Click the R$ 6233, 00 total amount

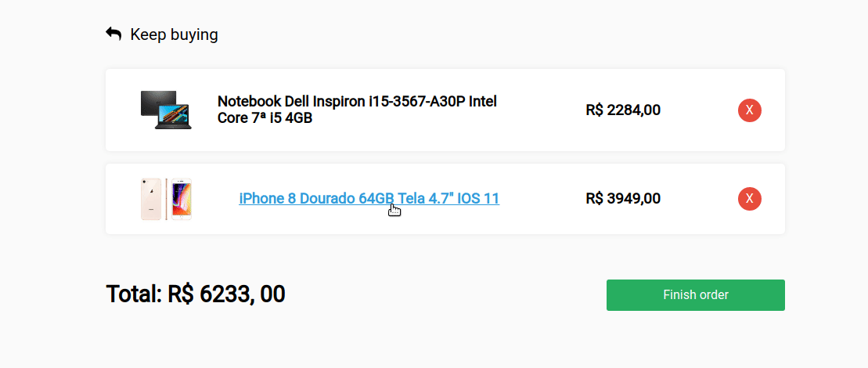point(226,294)
